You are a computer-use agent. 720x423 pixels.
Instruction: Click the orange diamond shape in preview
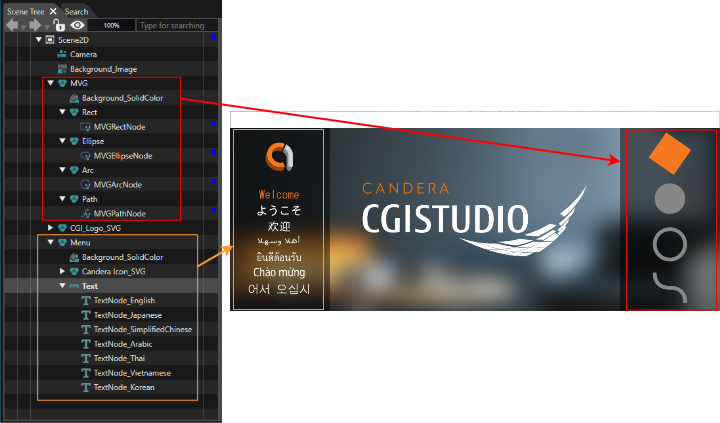point(670,153)
